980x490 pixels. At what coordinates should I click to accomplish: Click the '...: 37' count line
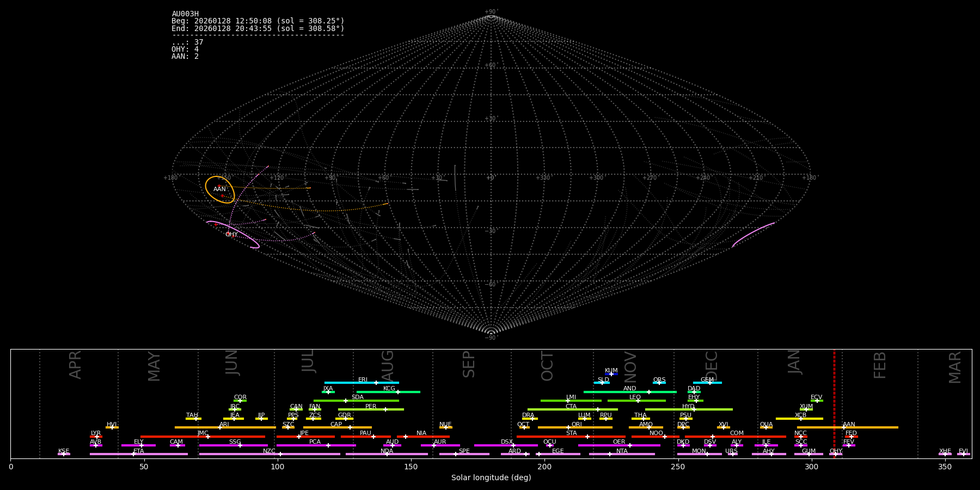[x=187, y=42]
